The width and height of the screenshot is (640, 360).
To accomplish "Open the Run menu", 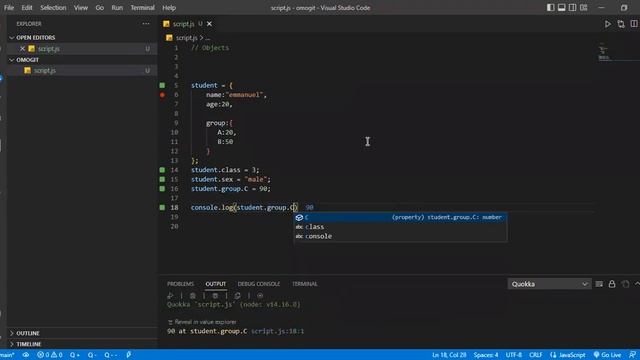I will (x=117, y=8).
